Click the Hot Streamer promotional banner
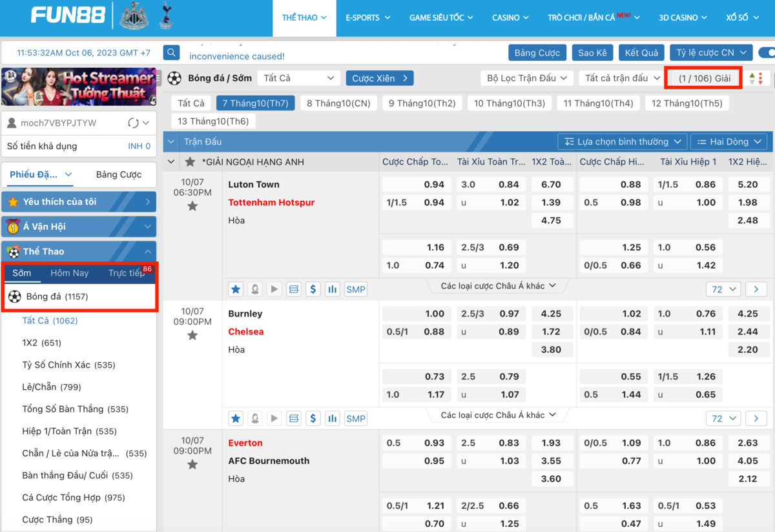Screen dimensions: 775x532 79,87
